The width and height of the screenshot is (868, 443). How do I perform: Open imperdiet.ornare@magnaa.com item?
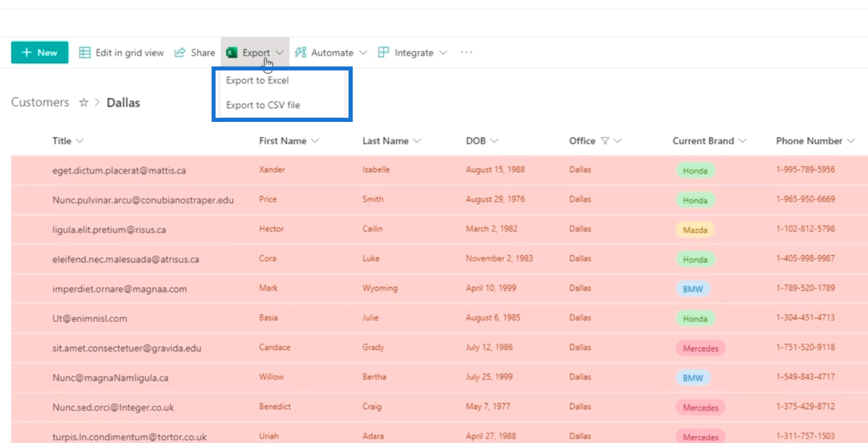pyautogui.click(x=120, y=288)
